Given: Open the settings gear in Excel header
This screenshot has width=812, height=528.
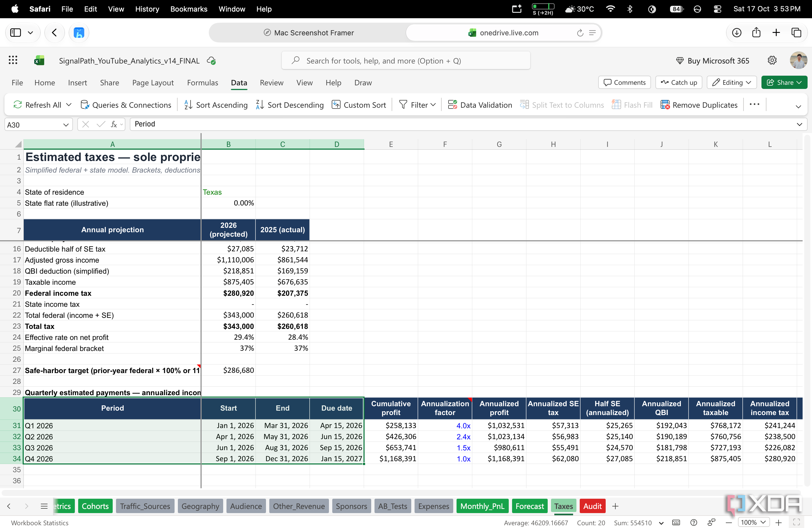Looking at the screenshot, I should click(772, 60).
